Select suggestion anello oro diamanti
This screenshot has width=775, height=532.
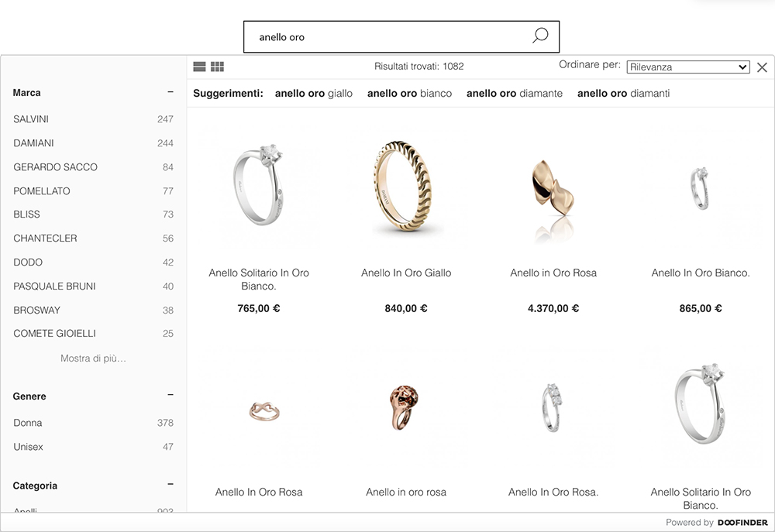(623, 94)
